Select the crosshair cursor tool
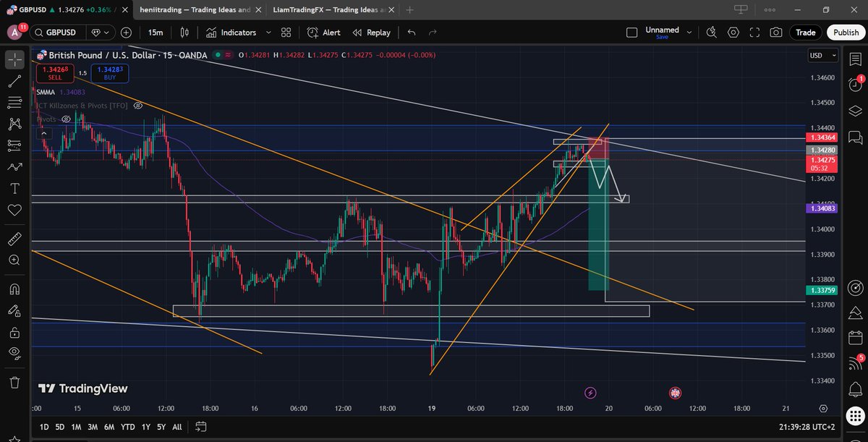868x442 pixels. [14, 59]
